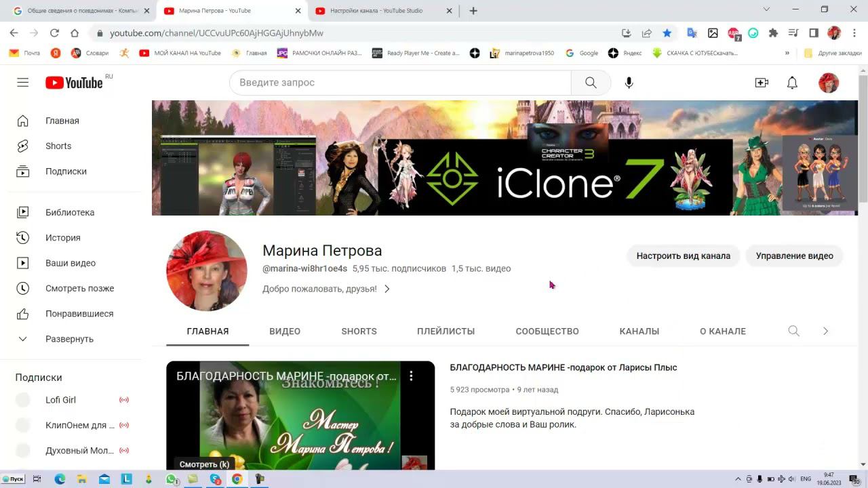Click the search magnifier button
The image size is (868, 488).
click(x=591, y=83)
